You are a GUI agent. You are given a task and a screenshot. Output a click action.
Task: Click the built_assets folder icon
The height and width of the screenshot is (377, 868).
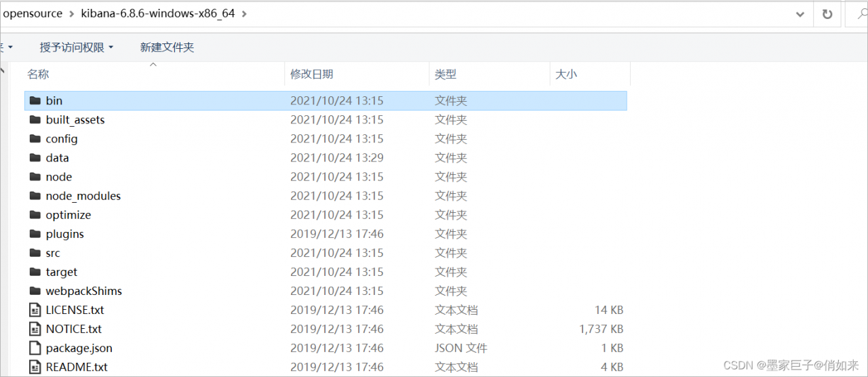[x=35, y=119]
